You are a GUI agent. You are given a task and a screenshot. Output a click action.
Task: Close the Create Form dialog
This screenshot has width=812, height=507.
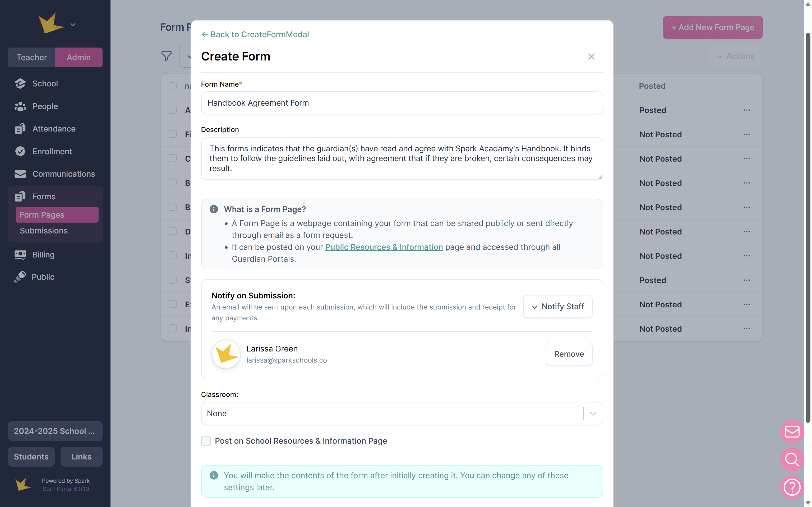click(591, 56)
